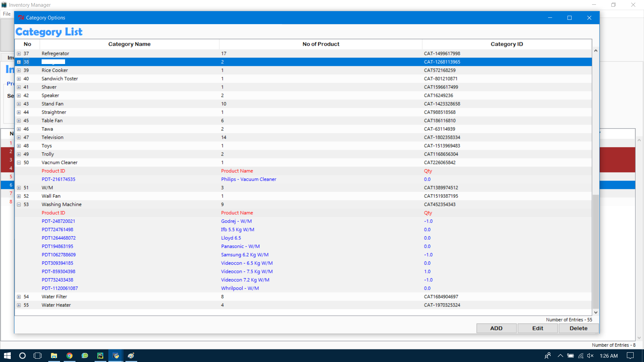Click the ADD button
644x362 pixels.
496,328
